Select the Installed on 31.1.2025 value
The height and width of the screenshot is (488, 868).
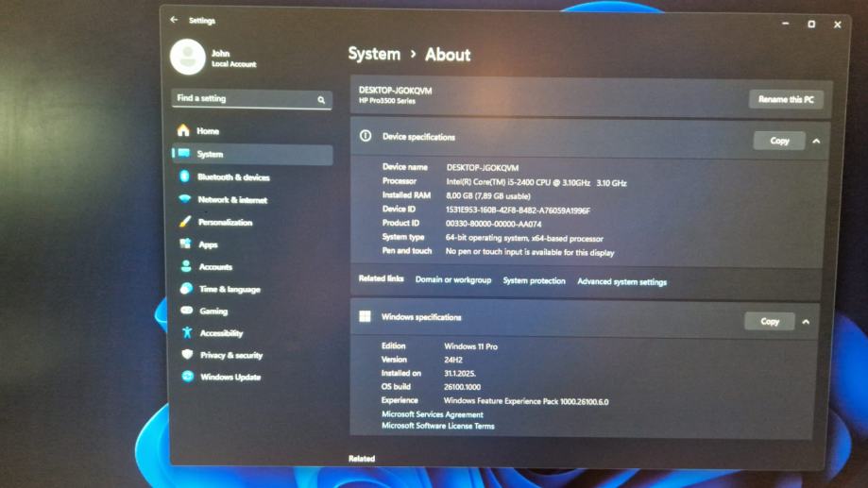click(459, 374)
